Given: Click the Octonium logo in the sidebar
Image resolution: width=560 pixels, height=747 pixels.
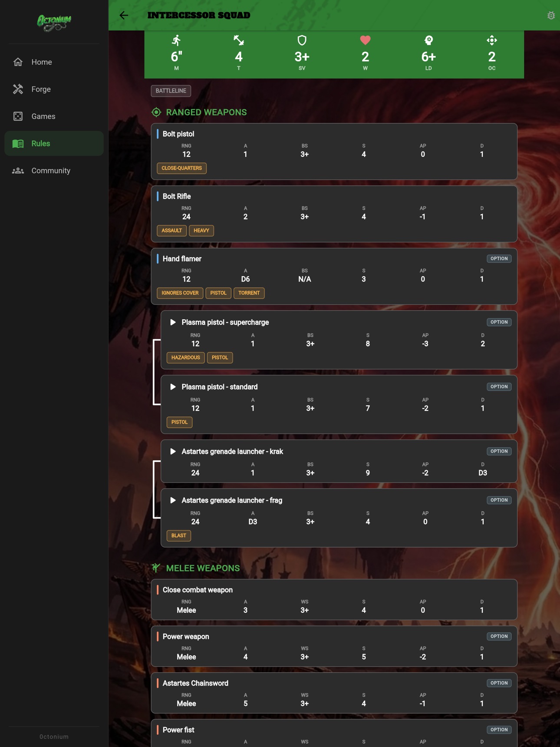Looking at the screenshot, I should [x=54, y=22].
